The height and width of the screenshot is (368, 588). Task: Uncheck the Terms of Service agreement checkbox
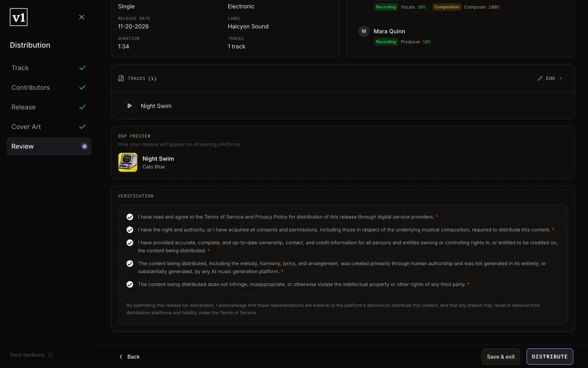pos(130,217)
